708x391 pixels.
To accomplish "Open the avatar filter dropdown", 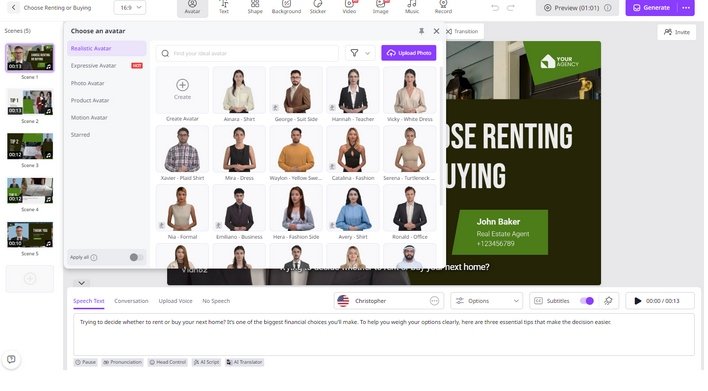I will click(360, 53).
